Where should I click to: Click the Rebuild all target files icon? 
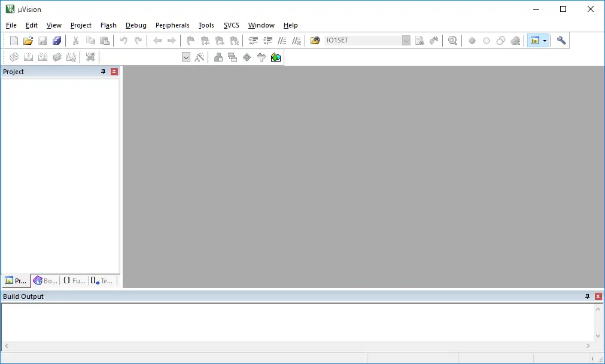coord(42,57)
